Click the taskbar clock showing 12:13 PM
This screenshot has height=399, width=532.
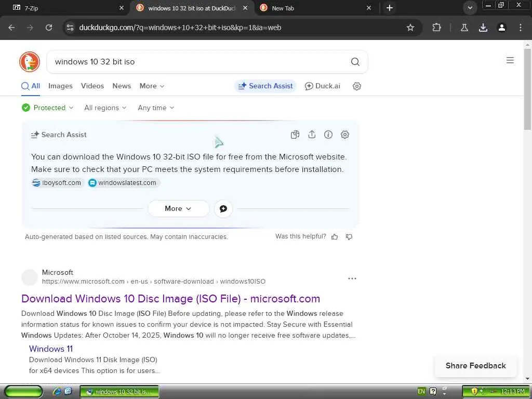513,392
